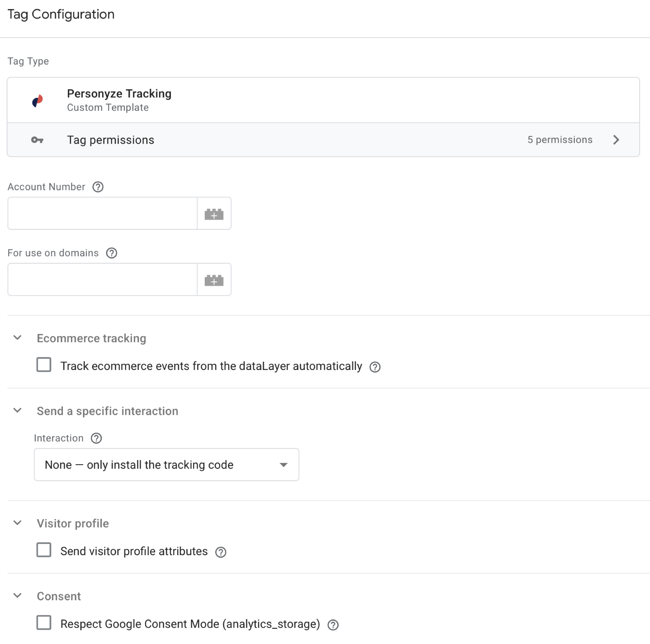Viewport: 650px width, 644px height.
Task: Collapse the Ecommerce tracking section
Action: (x=17, y=338)
